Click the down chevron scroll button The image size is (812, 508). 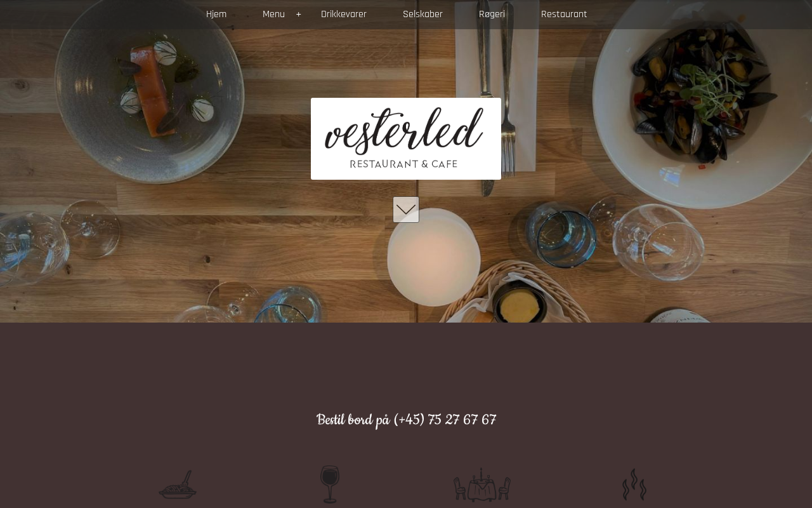[x=406, y=210]
